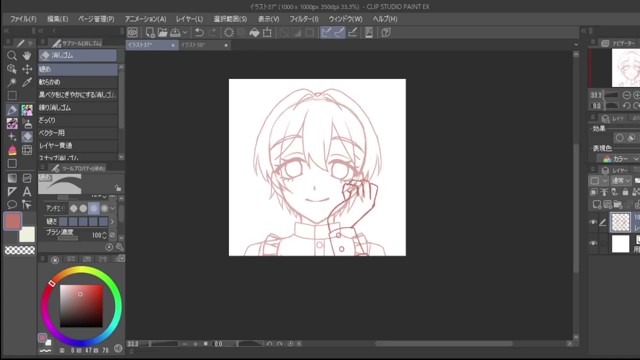Viewport: 640px width, 360px height.
Task: Select strongest anti-aliasing option
Action: (x=104, y=209)
